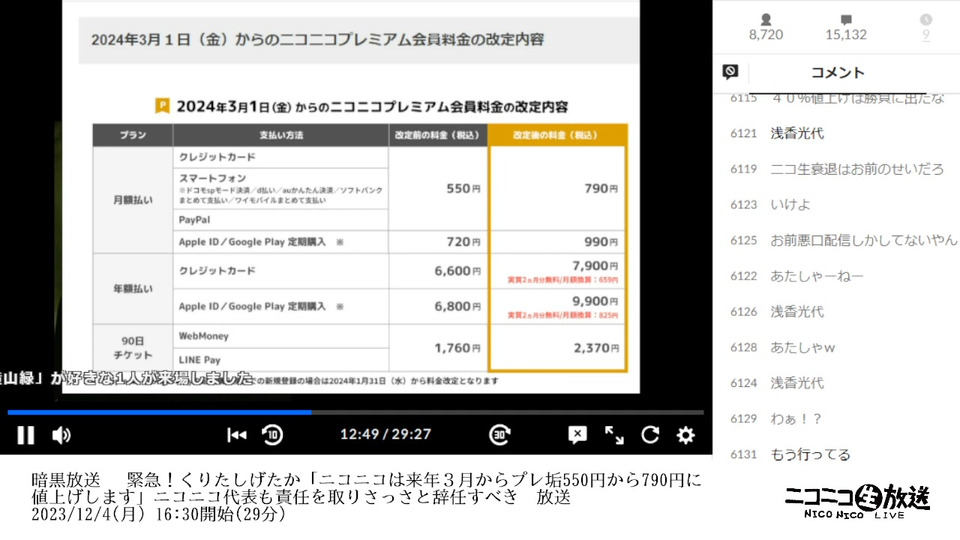
Task: Click the LINE Pay payment row
Action: (x=281, y=360)
